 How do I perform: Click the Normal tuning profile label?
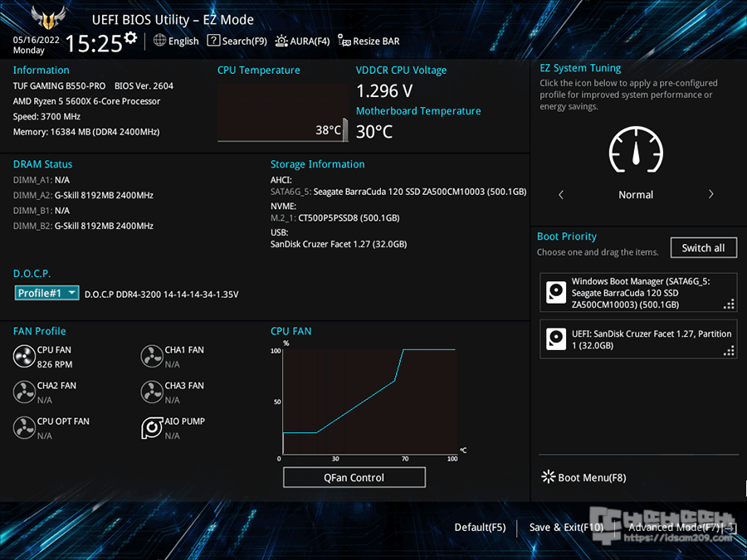click(x=636, y=194)
